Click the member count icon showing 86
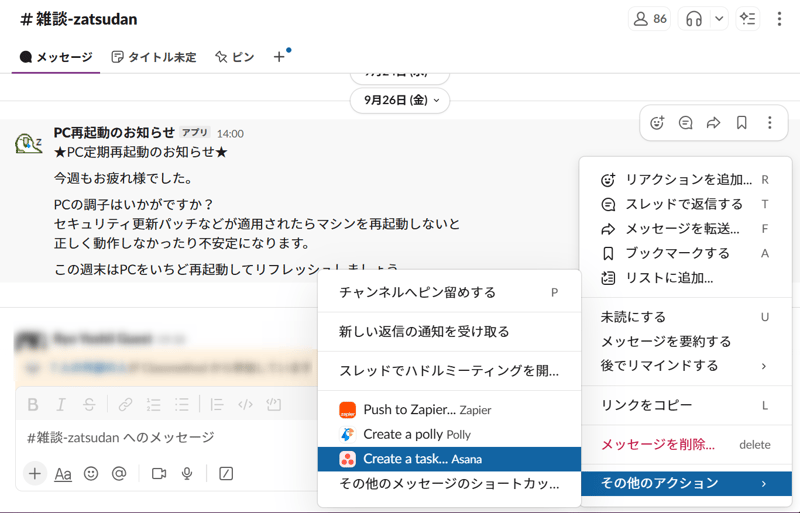 (648, 19)
